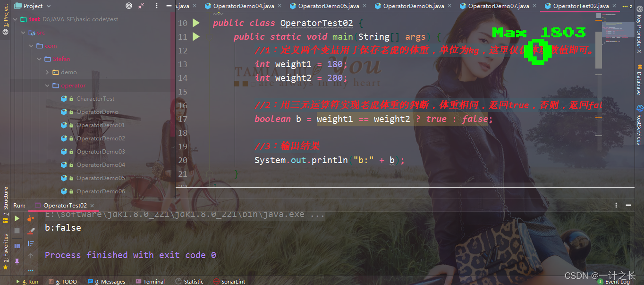Click the Scroll to End sort icon

[x=31, y=243]
